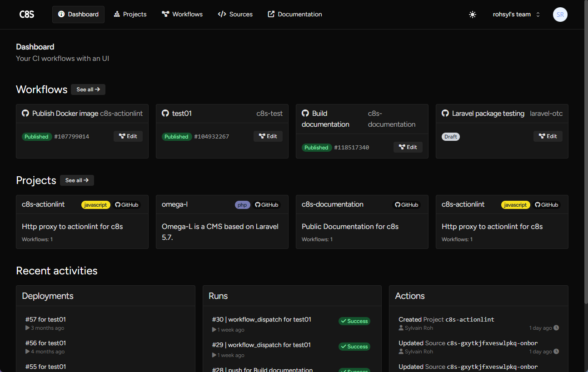Toggle the light/dark theme sun icon
588x372 pixels.
[473, 15]
